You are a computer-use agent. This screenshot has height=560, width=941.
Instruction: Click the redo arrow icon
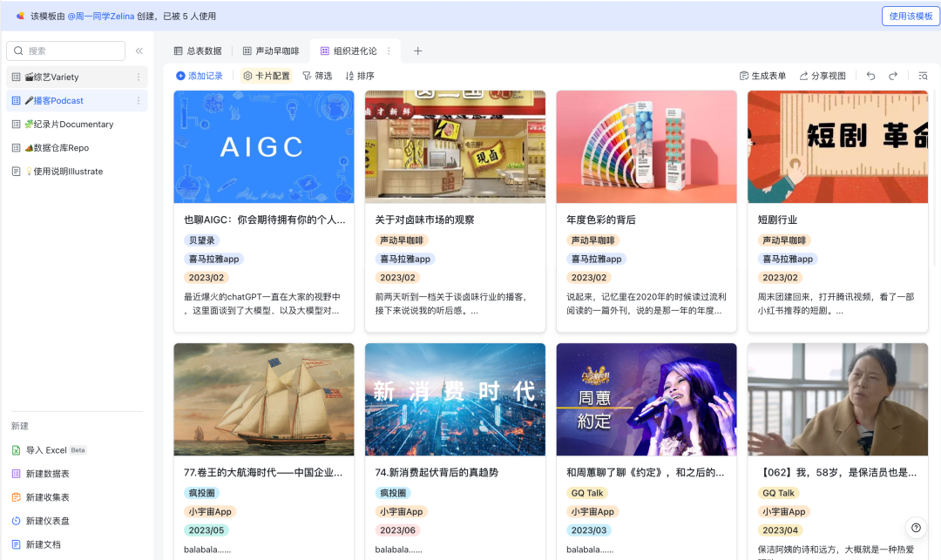pyautogui.click(x=893, y=76)
